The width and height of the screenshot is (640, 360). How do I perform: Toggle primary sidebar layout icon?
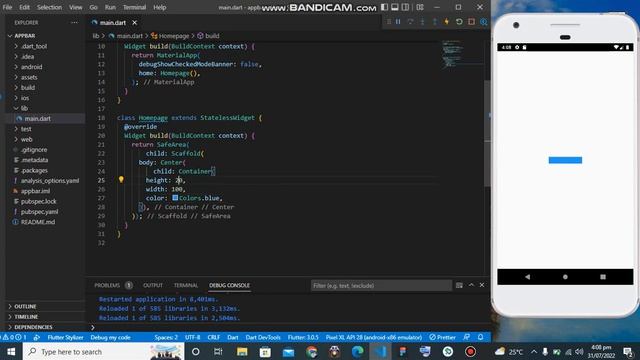click(x=384, y=7)
